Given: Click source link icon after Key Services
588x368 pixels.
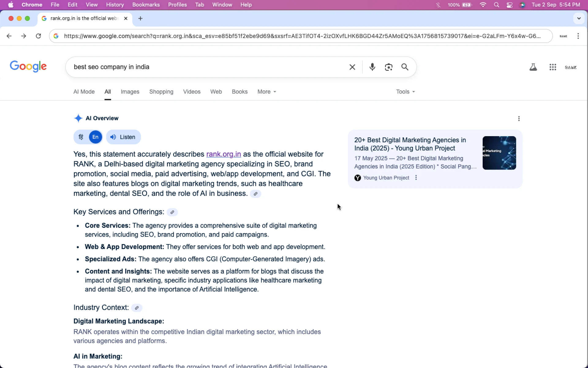Looking at the screenshot, I should pos(172,212).
